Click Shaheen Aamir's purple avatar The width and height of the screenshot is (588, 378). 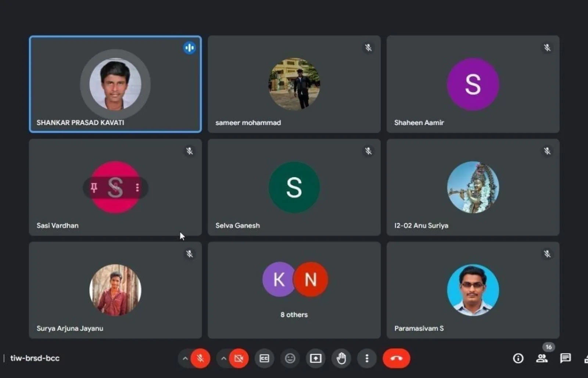(473, 84)
